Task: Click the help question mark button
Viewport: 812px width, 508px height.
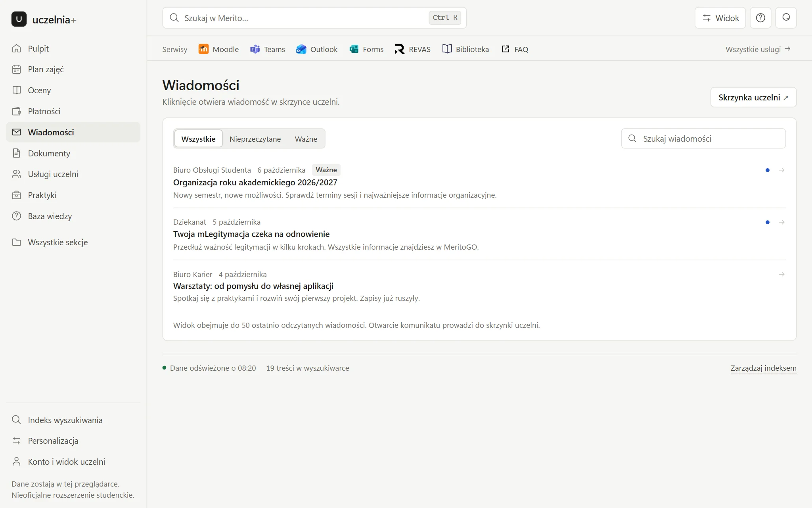Action: point(760,18)
